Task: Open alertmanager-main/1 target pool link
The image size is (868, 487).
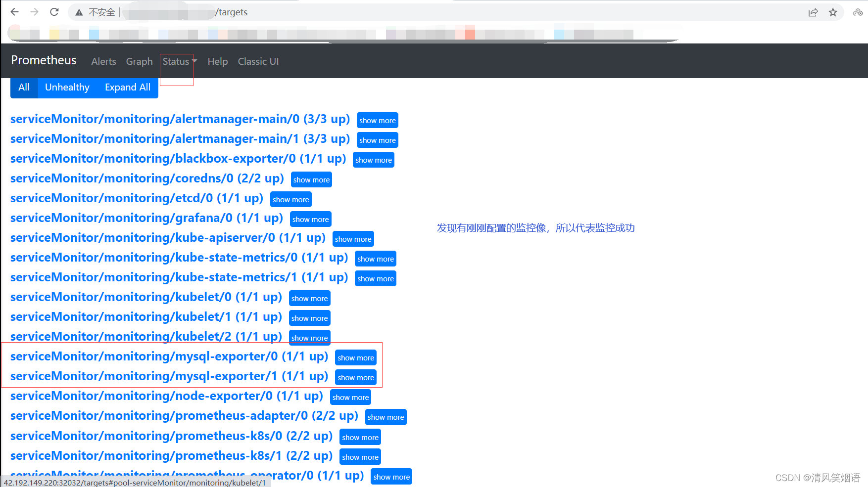Action: pos(180,139)
